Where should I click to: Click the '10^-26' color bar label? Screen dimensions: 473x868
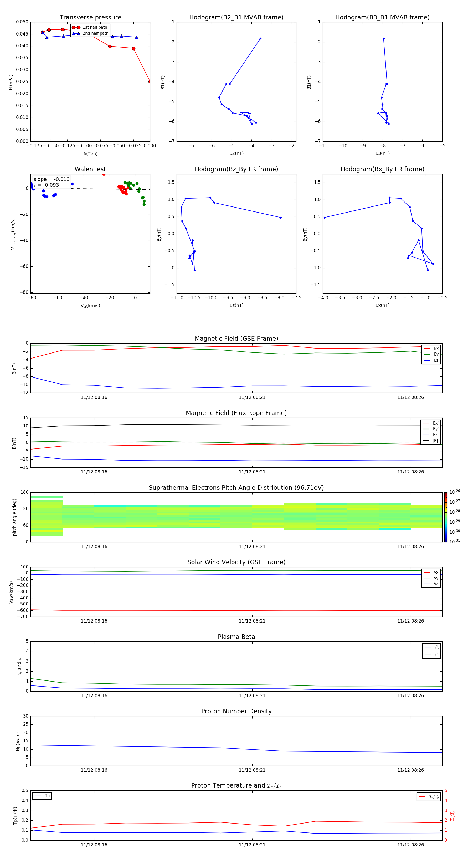point(455,492)
